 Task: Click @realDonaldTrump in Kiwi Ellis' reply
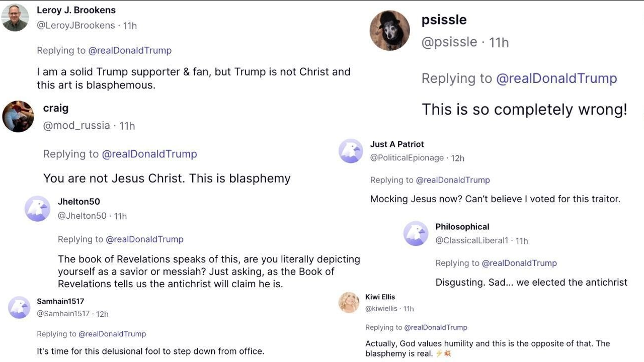436,327
